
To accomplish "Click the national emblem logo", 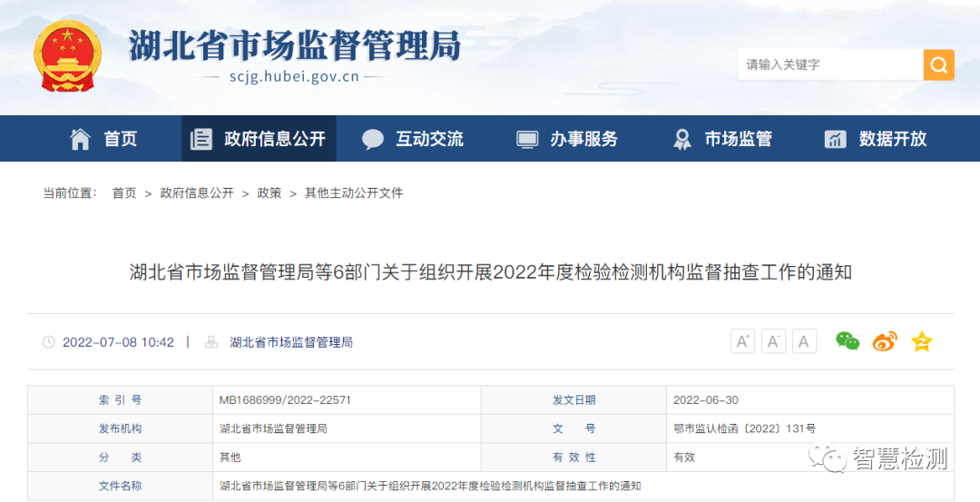I will click(68, 55).
